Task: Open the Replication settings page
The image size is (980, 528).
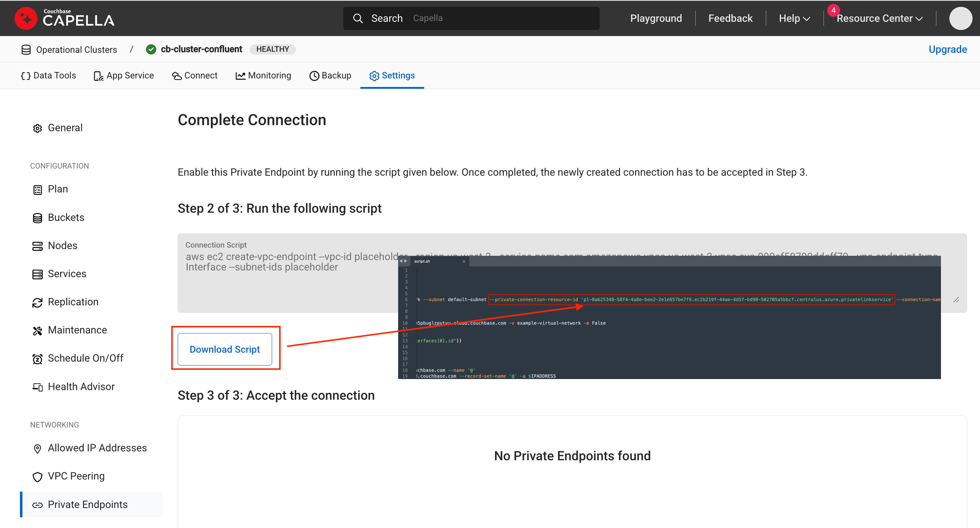Action: tap(73, 302)
